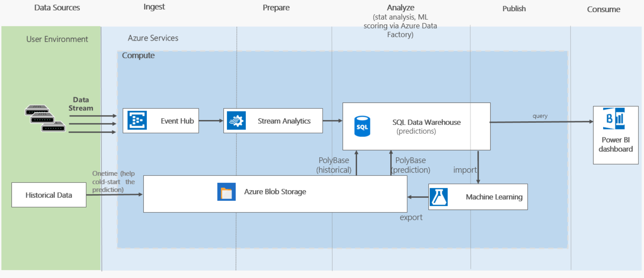Click the Stream Analytics gear icon
The height and width of the screenshot is (278, 644).
click(x=236, y=120)
